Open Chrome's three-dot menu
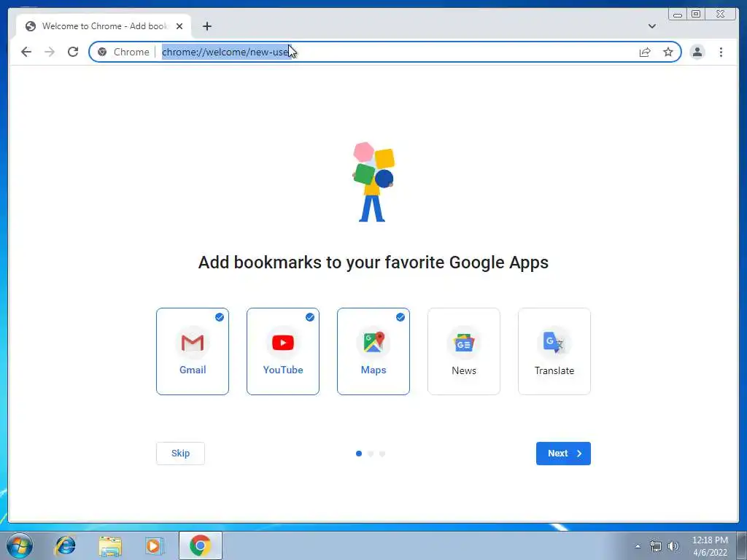This screenshot has height=560, width=747. coord(721,52)
